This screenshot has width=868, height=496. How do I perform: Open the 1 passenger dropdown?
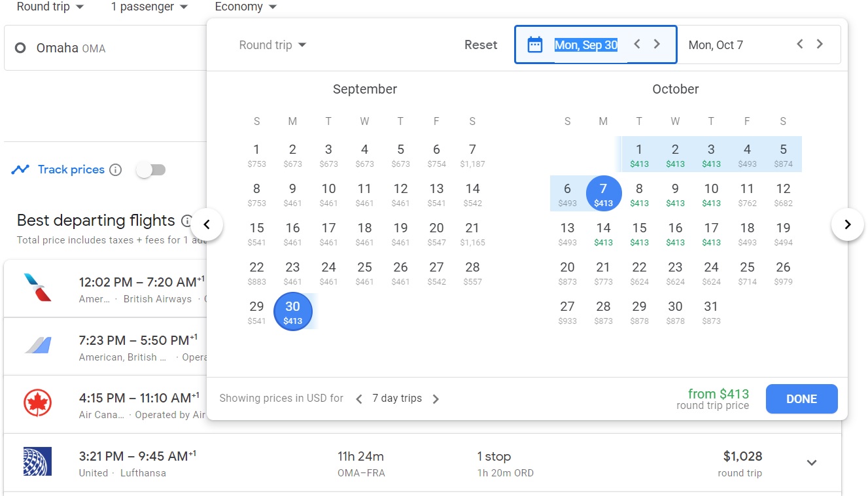[x=149, y=7]
